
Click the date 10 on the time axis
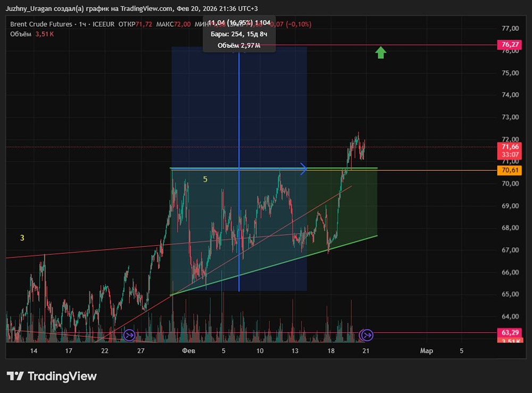(x=260, y=350)
